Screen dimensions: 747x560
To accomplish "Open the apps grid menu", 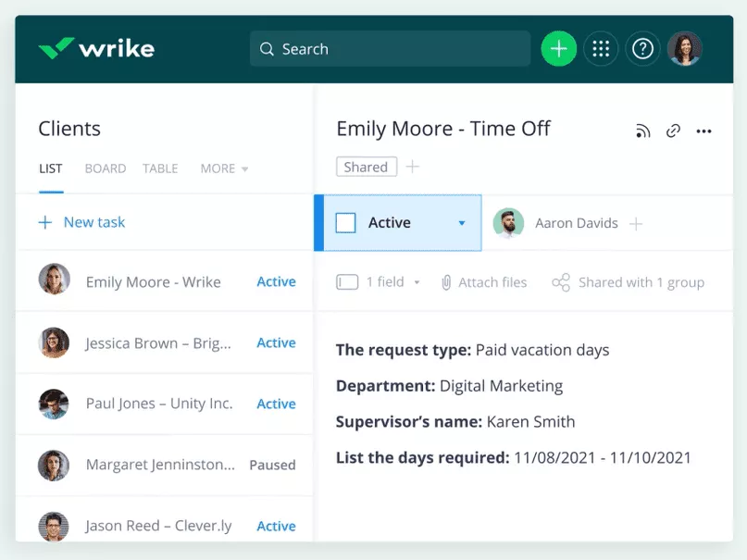I will click(x=600, y=48).
